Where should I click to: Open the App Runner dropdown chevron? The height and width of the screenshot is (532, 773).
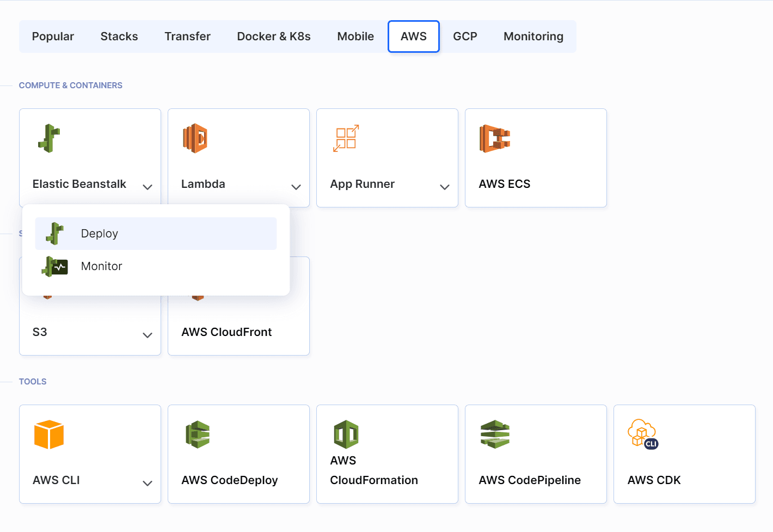point(445,187)
